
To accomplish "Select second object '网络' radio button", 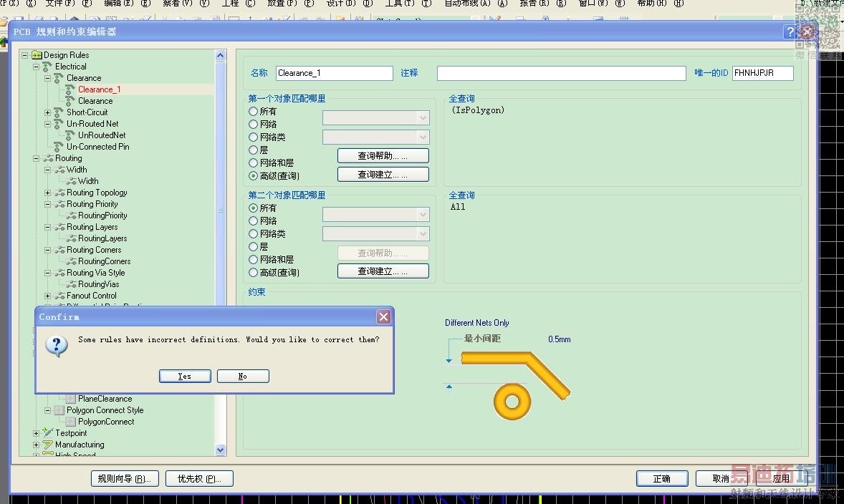I will (x=253, y=221).
